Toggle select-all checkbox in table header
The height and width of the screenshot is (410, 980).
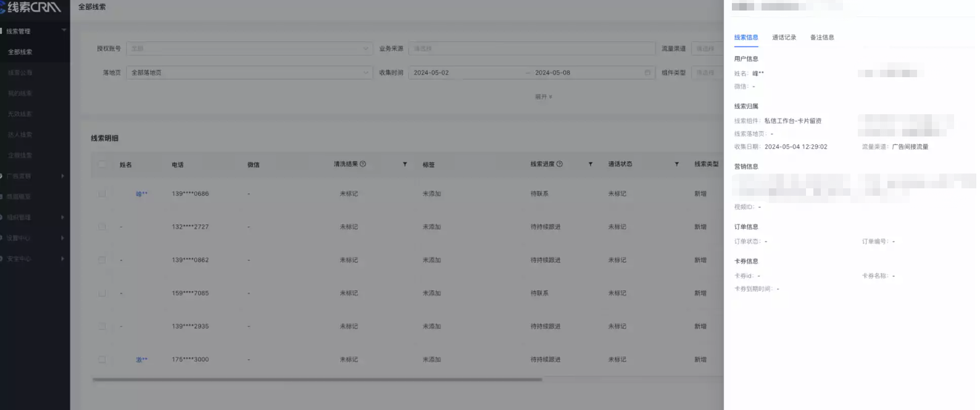coord(102,164)
